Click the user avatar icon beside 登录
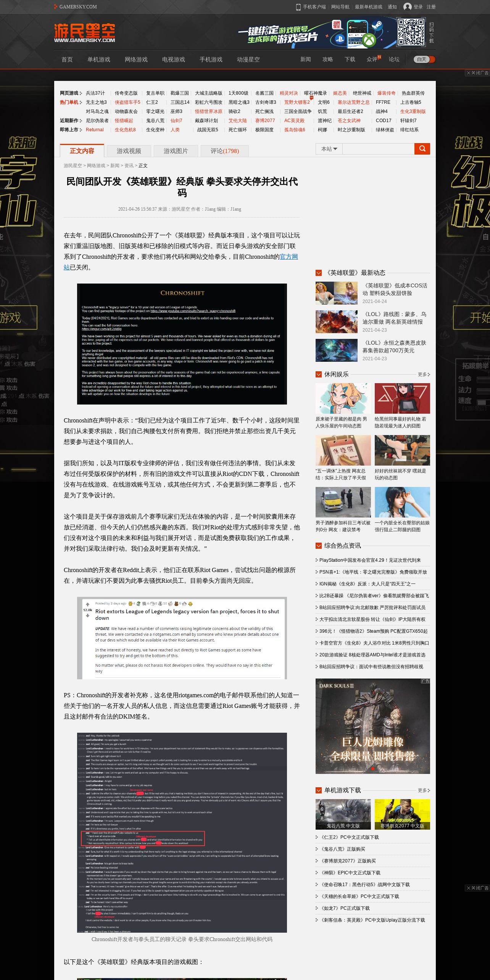The height and width of the screenshot is (980, 490). (408, 7)
